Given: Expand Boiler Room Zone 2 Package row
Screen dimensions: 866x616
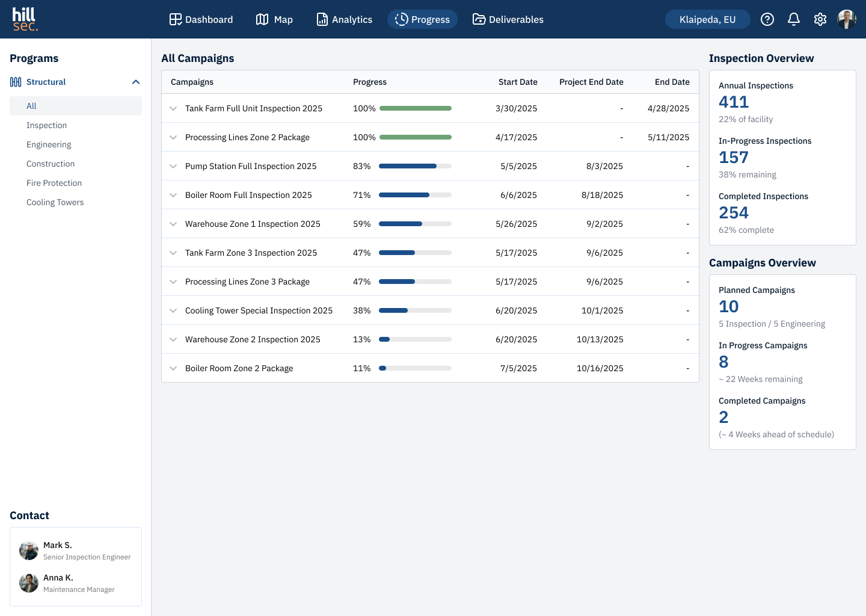Looking at the screenshot, I should 173,368.
